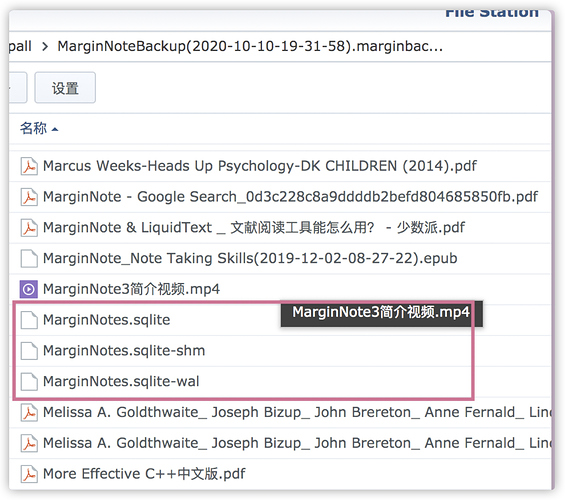Click PDF icon of MarginNote & LiquidText file
Viewport: 565px width, 500px height.
click(29, 228)
